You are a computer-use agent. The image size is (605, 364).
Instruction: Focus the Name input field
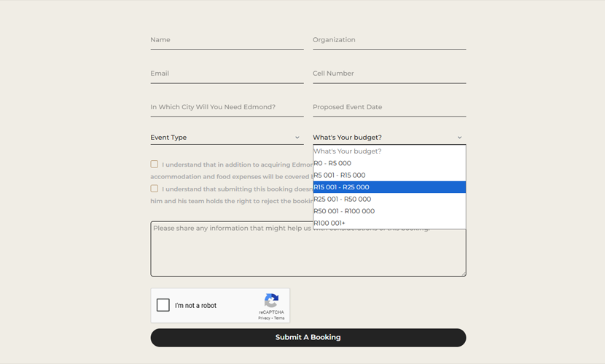point(227,40)
